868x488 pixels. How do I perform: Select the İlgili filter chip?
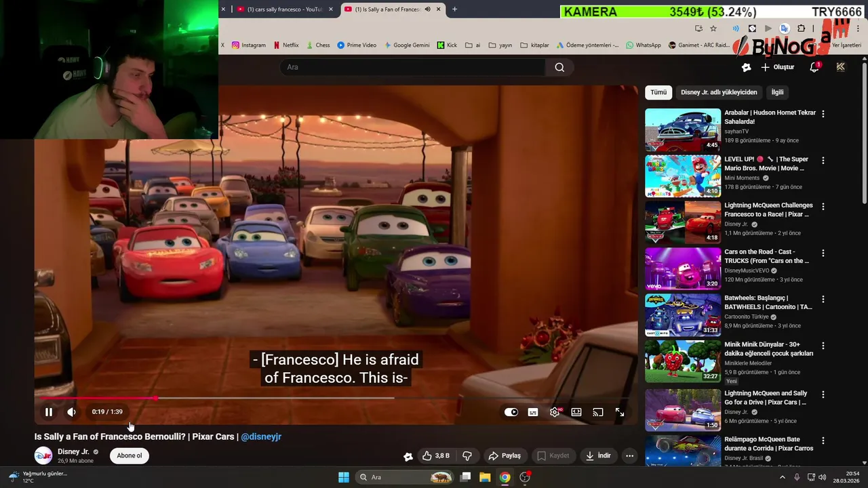pyautogui.click(x=777, y=92)
